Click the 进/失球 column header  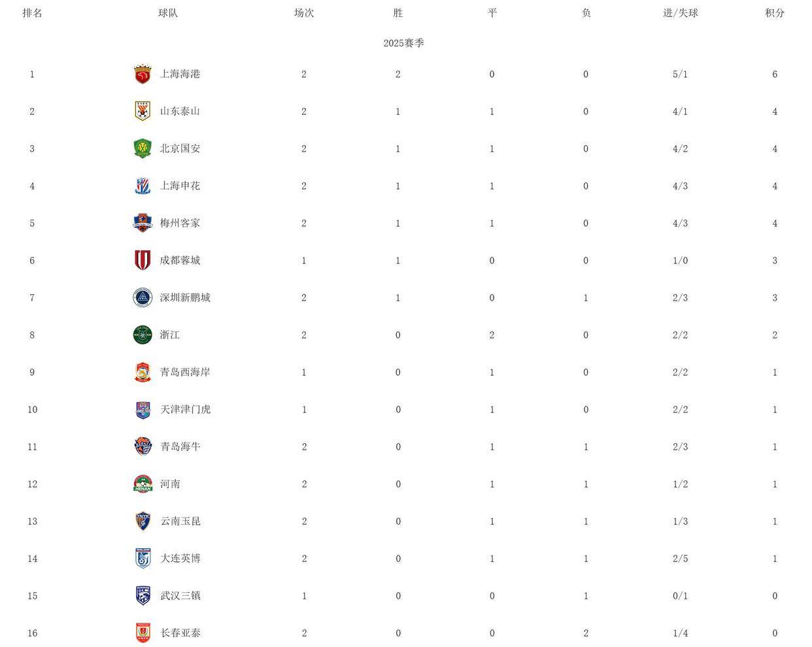[x=680, y=12]
